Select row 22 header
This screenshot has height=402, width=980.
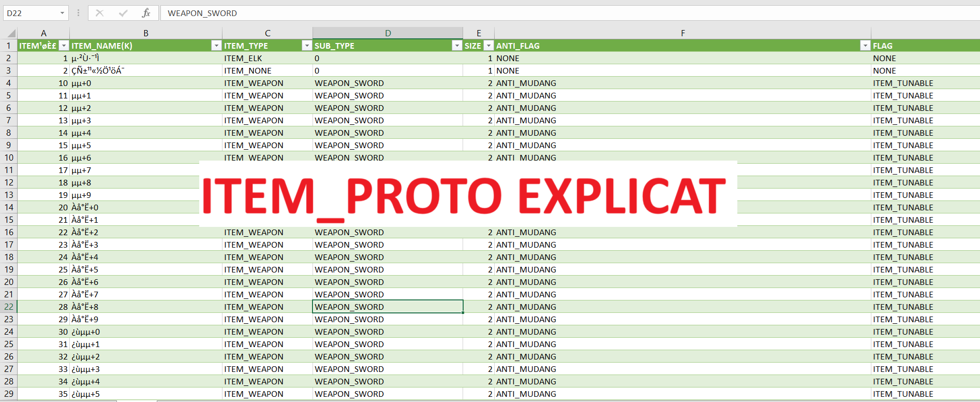pyautogui.click(x=9, y=307)
